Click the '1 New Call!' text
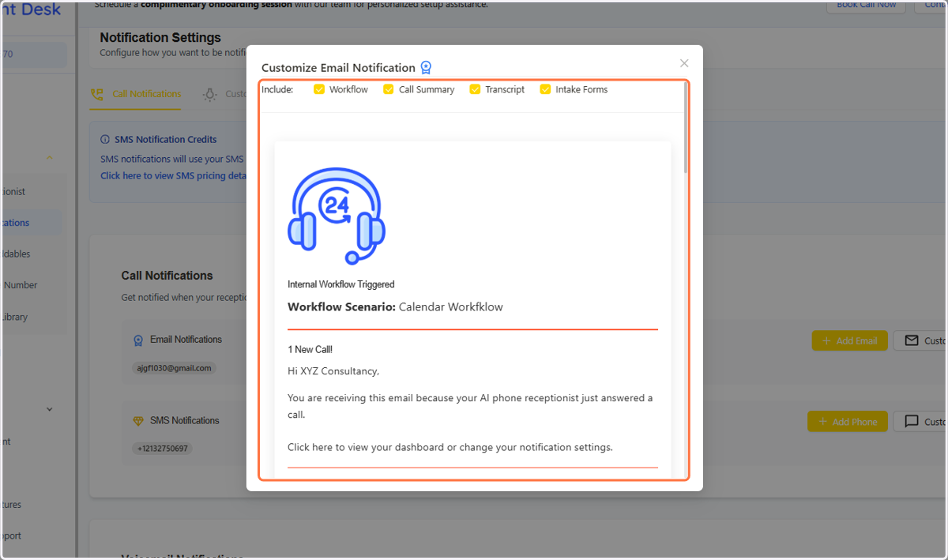The height and width of the screenshot is (560, 948). tap(310, 349)
